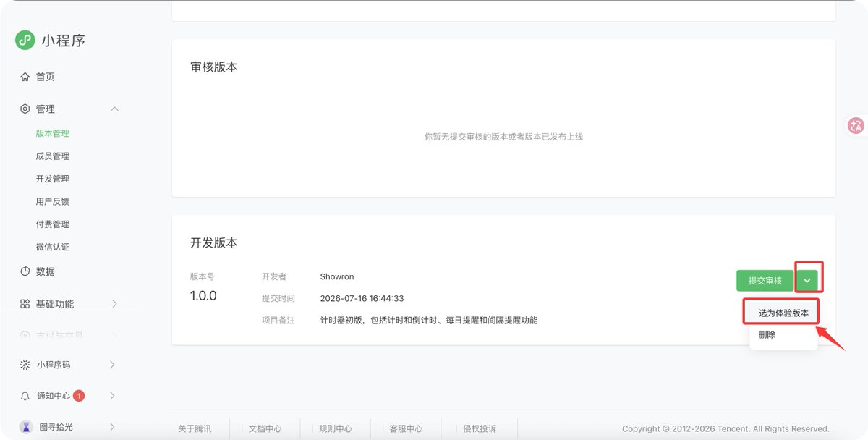Click the 审核版本 section heading
The width and height of the screenshot is (868, 440).
point(214,67)
